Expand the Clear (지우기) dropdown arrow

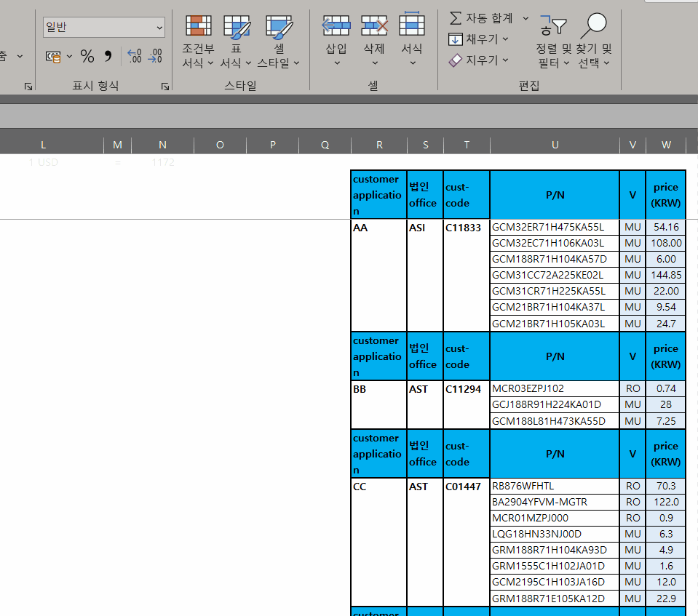[x=506, y=60]
